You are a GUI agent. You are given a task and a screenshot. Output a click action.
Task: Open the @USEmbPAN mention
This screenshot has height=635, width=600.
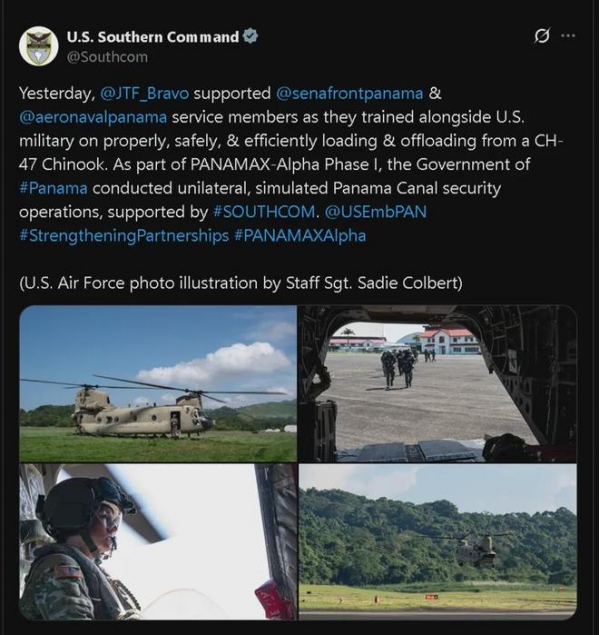(x=375, y=212)
